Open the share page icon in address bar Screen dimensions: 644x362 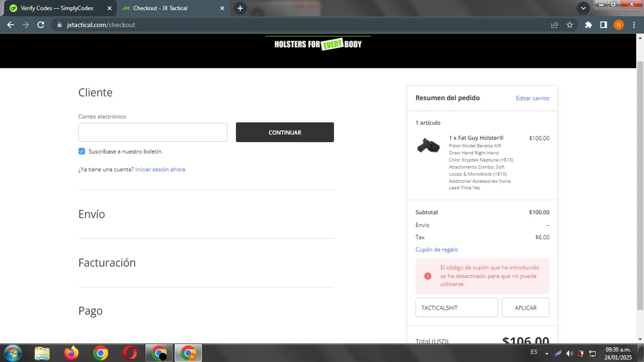click(x=555, y=25)
